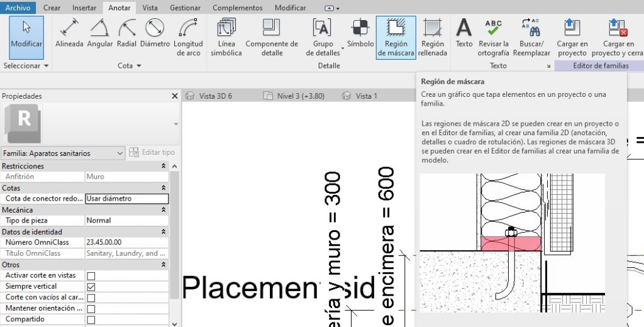This screenshot has height=327, width=644.
Task: Click the Cargar en proyecto button
Action: tap(572, 36)
